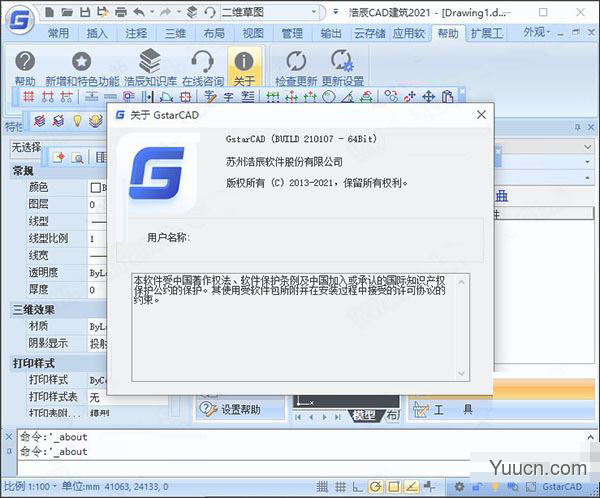Open 浩辰知识库 knowledge base icon
This screenshot has width=600, height=498.
point(150,61)
